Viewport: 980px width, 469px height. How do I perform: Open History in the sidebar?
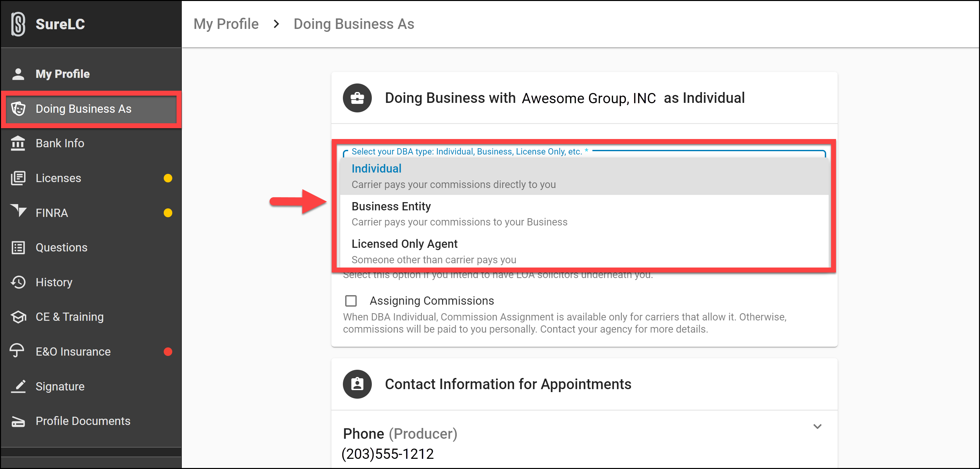pos(91,282)
